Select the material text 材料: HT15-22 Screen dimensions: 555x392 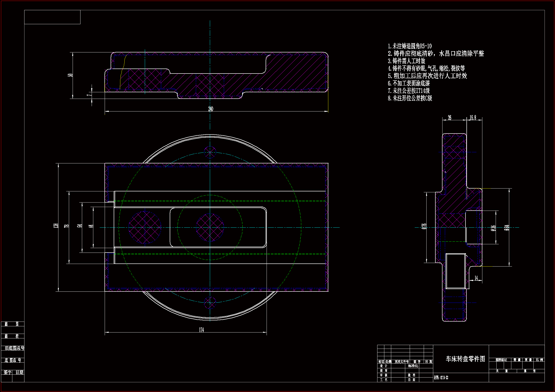click(441, 378)
